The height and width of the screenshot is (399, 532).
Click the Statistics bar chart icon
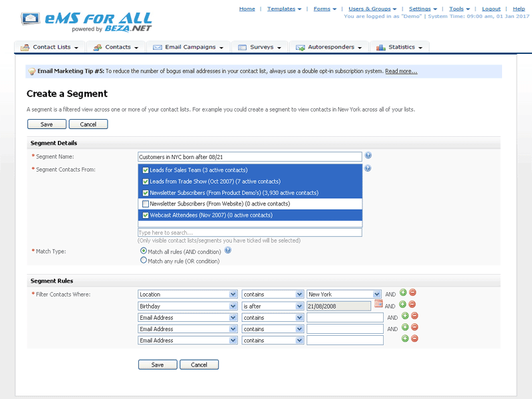(x=380, y=47)
